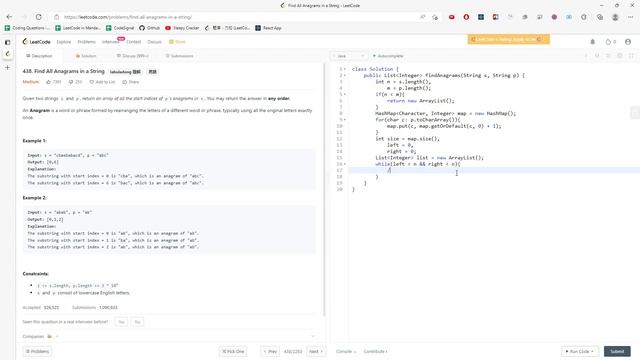
Task: Click the Submit button
Action: (617, 351)
